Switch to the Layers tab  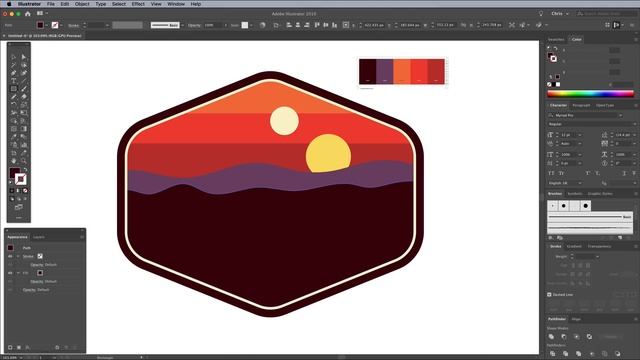point(39,237)
